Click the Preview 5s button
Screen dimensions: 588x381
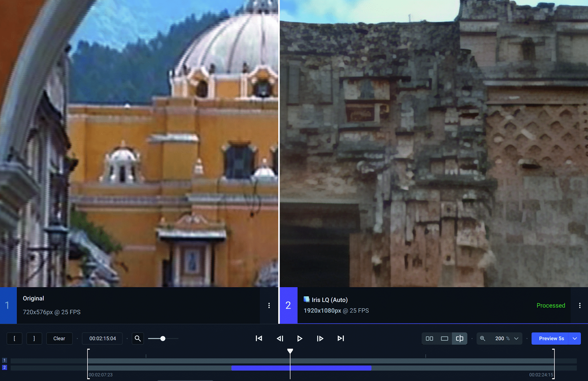[x=551, y=338]
